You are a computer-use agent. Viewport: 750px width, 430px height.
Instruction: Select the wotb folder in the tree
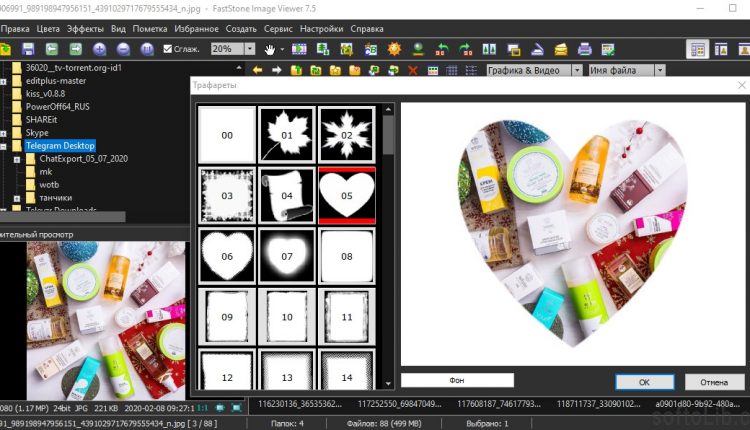point(49,185)
